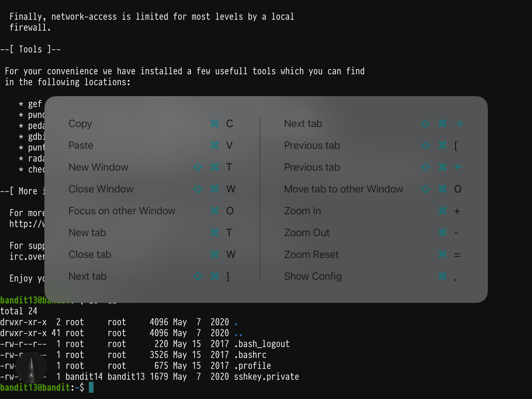Click the shift arrow icon beside New Window
The width and height of the screenshot is (532, 399).
point(198,167)
